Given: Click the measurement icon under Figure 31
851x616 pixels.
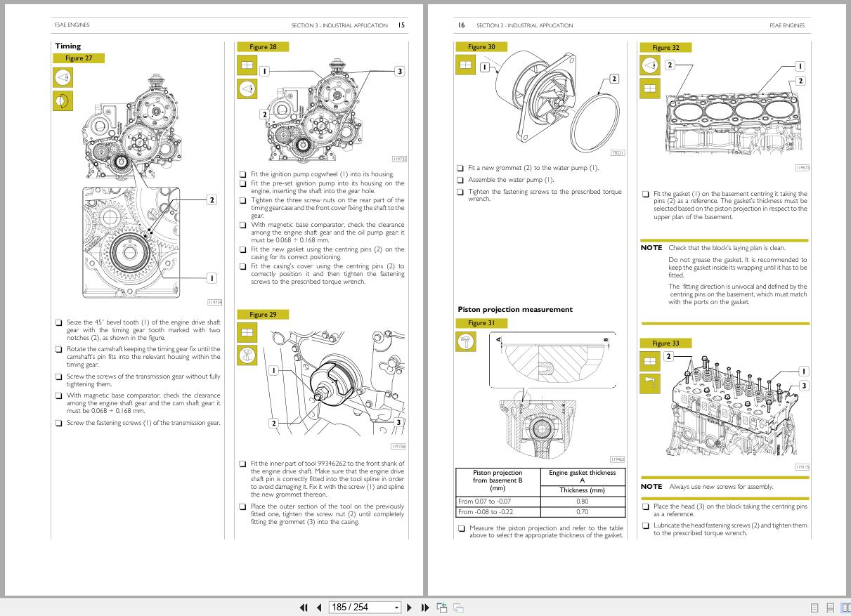Looking at the screenshot, I should [x=466, y=341].
